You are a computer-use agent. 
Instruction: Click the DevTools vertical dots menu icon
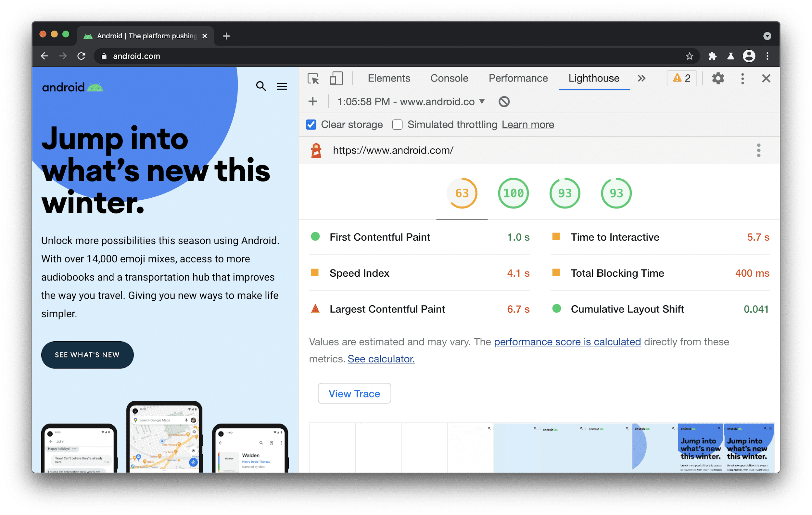[742, 79]
